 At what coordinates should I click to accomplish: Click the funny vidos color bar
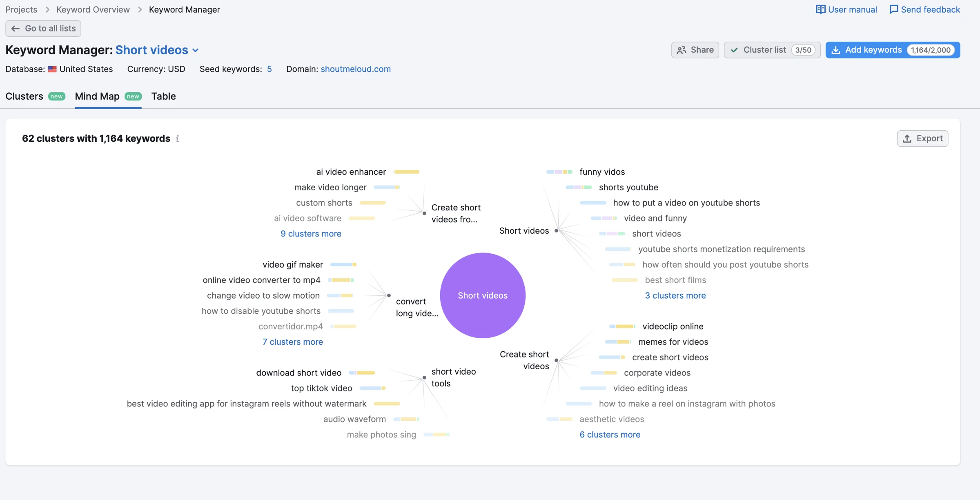click(559, 172)
